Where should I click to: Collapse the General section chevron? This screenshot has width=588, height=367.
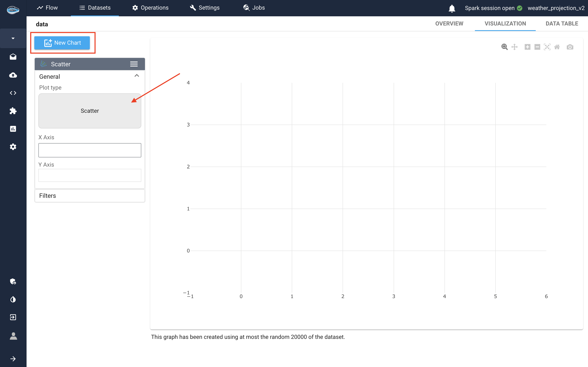(x=137, y=76)
